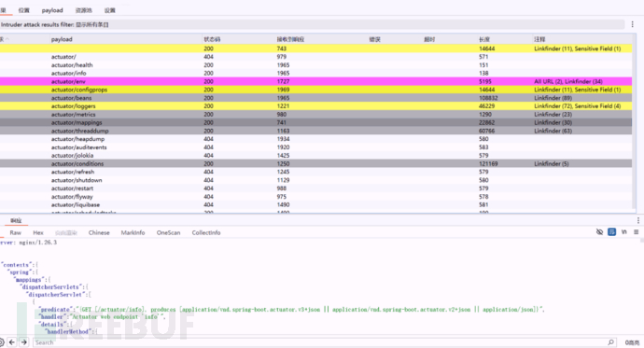Switch to the 资源池 tab
Screen dimensions: 644x348
click(x=83, y=10)
